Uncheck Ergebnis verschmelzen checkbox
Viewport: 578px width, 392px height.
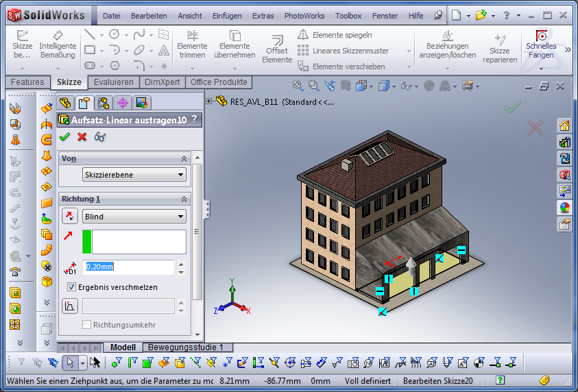click(x=72, y=287)
